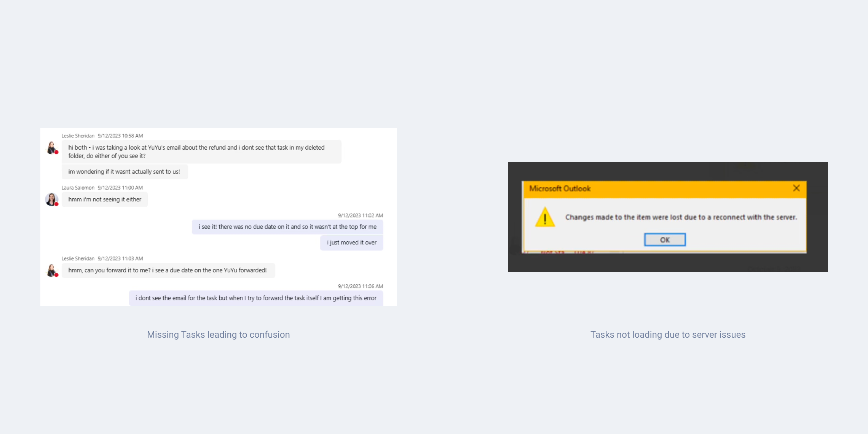
Task: Click caption 'Tasks not loading due to server issues'
Action: (x=668, y=335)
